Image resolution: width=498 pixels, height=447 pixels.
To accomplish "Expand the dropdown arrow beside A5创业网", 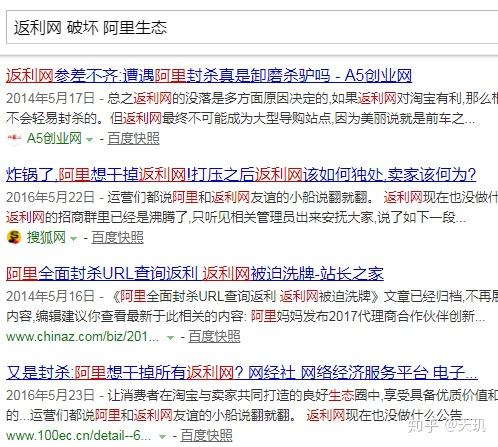I will pyautogui.click(x=90, y=139).
